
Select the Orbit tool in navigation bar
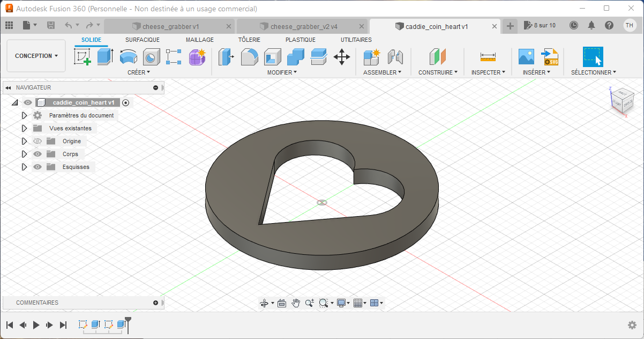264,303
